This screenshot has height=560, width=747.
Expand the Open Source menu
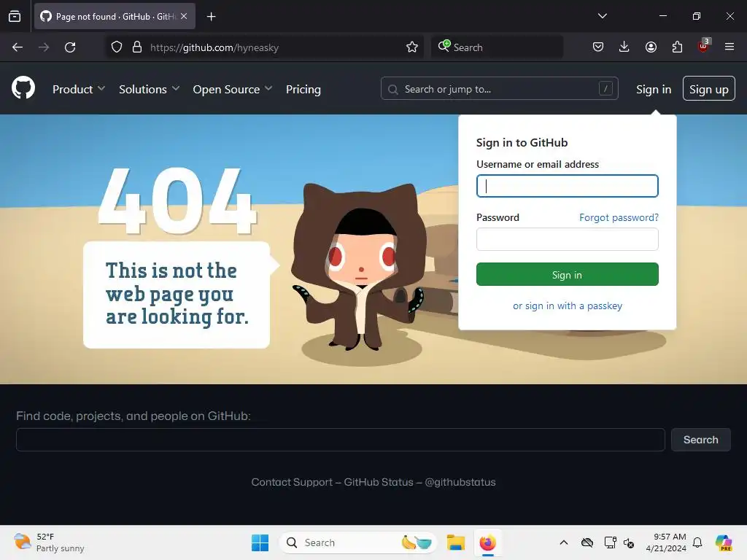coord(233,89)
